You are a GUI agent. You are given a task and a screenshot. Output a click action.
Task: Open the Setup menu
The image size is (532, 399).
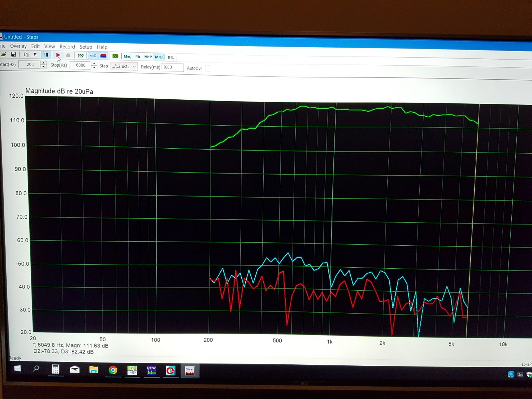[86, 47]
